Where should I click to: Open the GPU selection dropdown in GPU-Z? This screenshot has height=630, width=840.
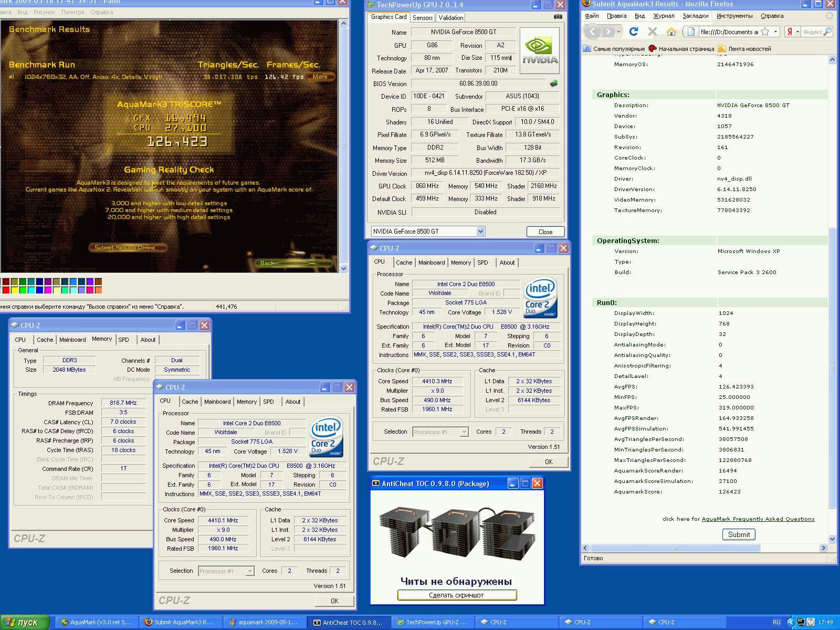coord(480,231)
